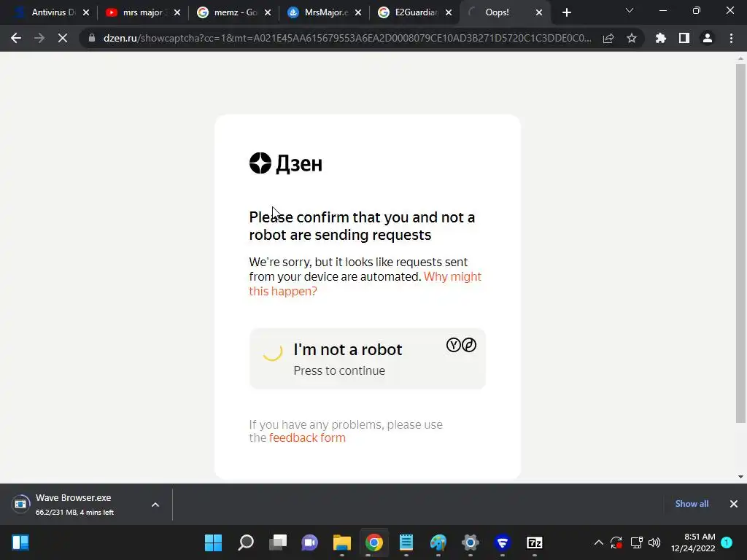Open the Notepad taskbar icon
The image size is (747, 560).
pyautogui.click(x=406, y=542)
